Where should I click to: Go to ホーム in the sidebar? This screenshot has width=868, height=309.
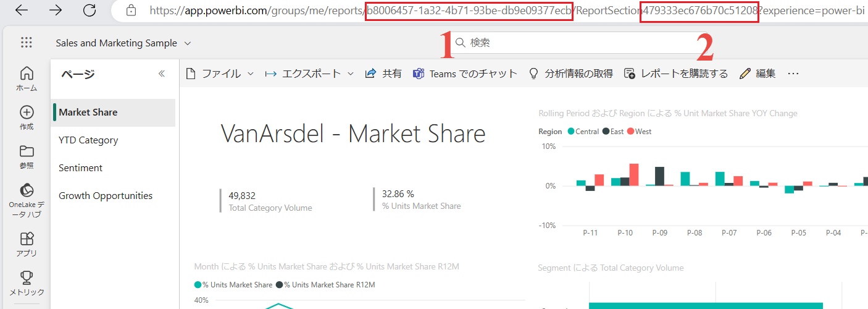(27, 78)
